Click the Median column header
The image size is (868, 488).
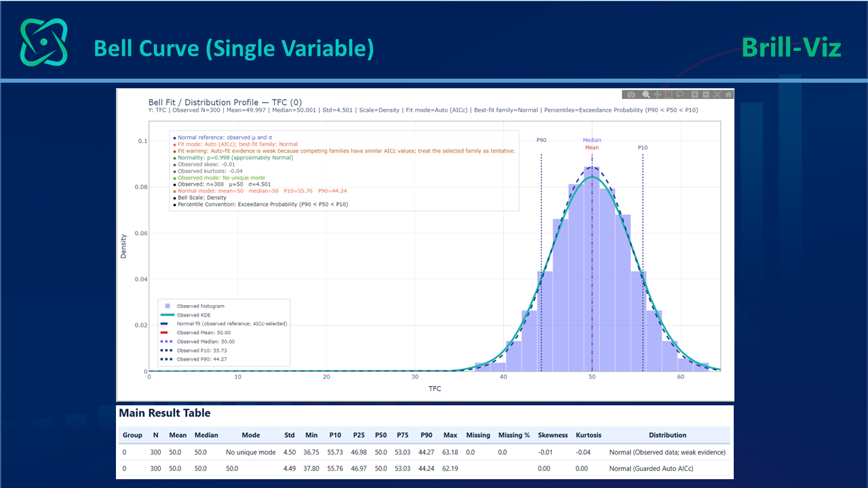(206, 435)
